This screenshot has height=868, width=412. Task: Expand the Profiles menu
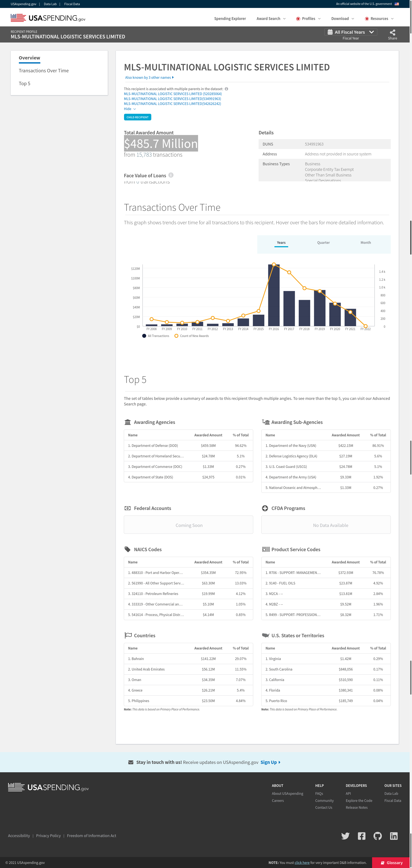308,18
